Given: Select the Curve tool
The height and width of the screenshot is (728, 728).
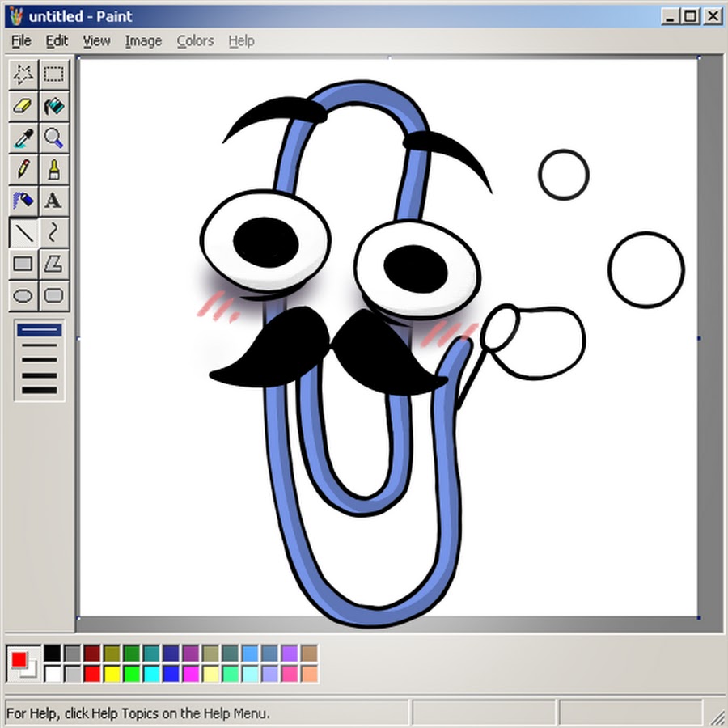Looking at the screenshot, I should click(54, 232).
